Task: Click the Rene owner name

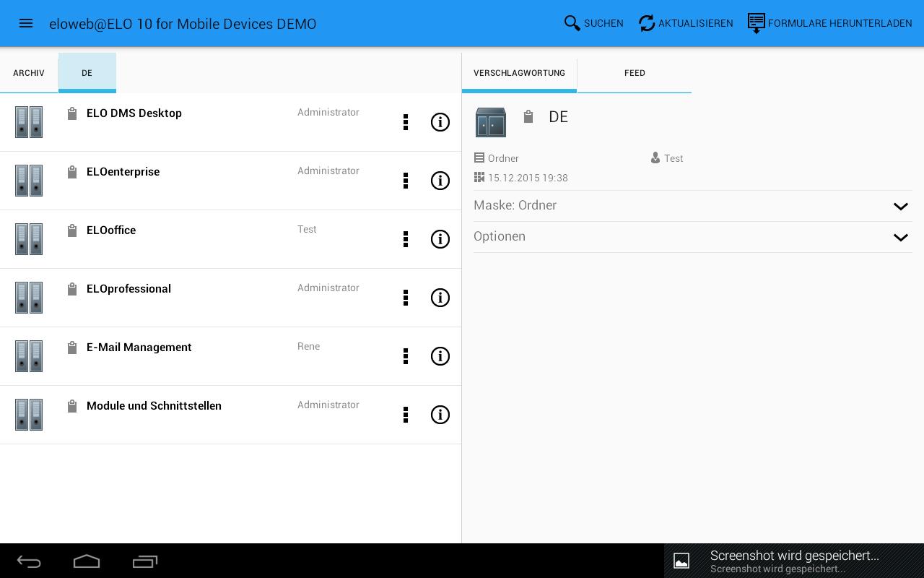Action: 308,346
